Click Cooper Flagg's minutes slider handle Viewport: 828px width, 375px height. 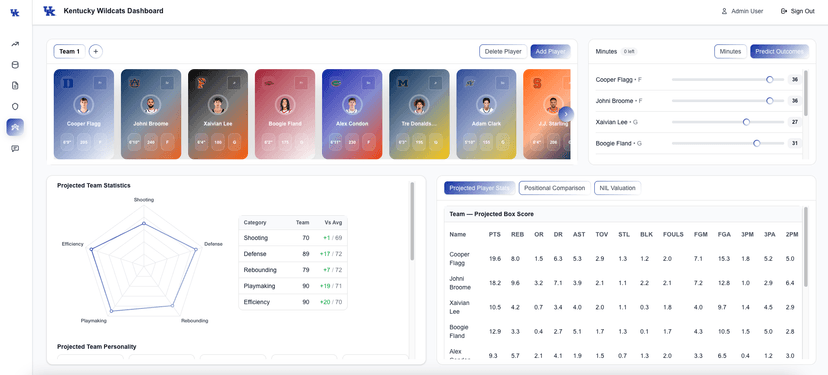point(769,80)
